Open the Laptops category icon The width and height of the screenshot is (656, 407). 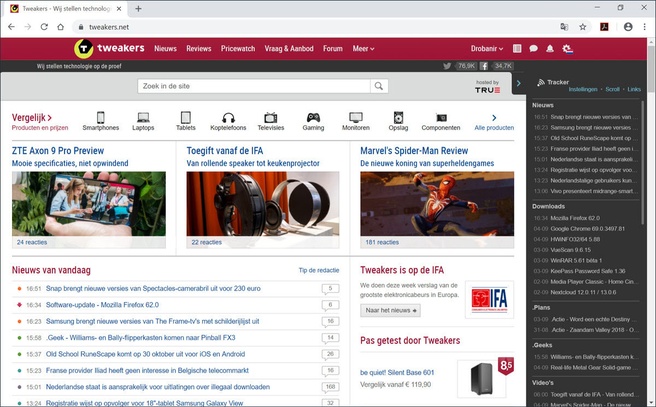143,118
